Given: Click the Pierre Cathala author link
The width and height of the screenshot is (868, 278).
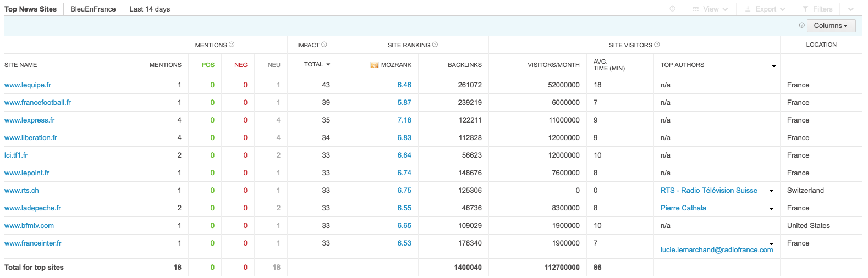Looking at the screenshot, I should 683,208.
